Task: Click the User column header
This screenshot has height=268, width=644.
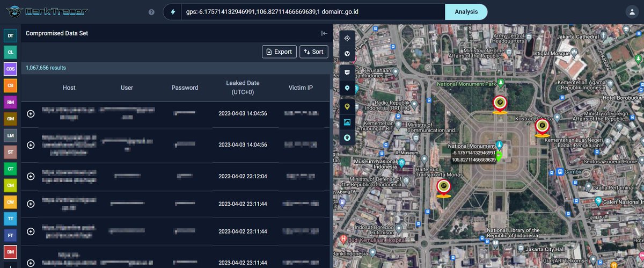Action: point(127,88)
